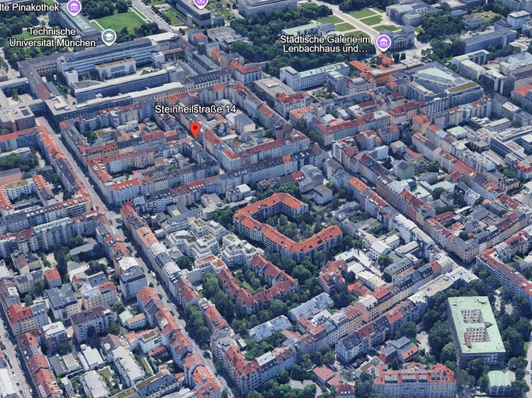Click the Lenbachhaus museum pin icon
This screenshot has height=398, width=532.
[384, 43]
